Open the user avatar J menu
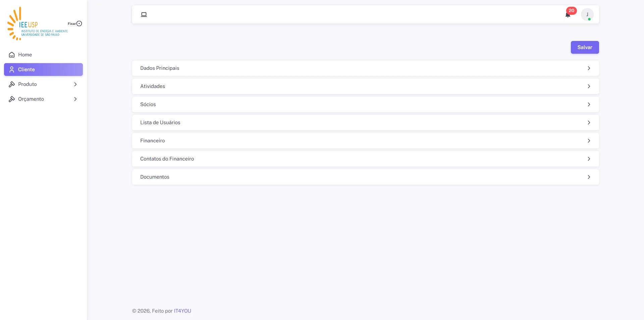 coord(587,14)
